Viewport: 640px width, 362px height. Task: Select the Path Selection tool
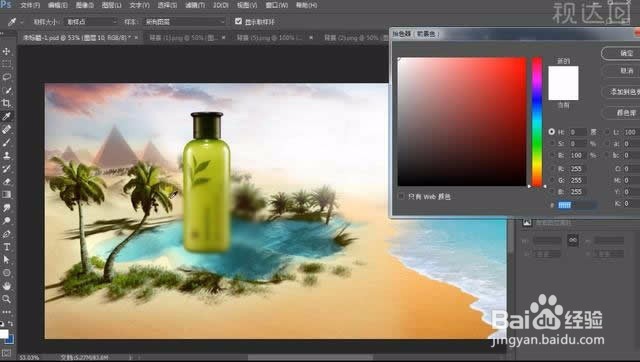tap(7, 260)
